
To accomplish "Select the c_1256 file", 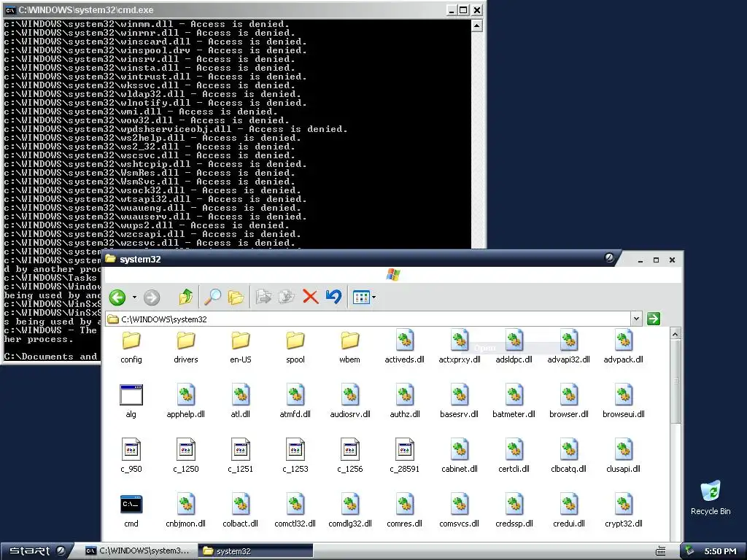I will tap(349, 456).
